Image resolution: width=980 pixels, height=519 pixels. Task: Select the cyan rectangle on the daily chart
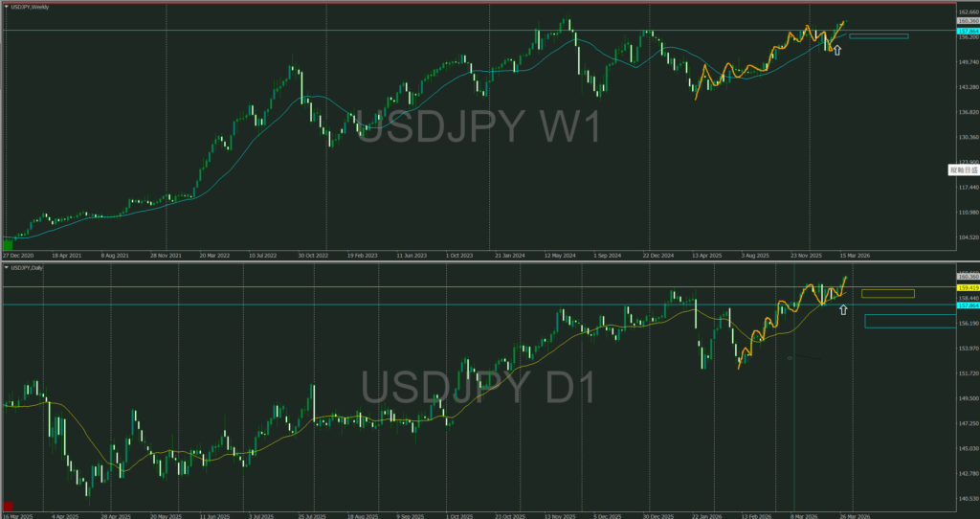(909, 321)
